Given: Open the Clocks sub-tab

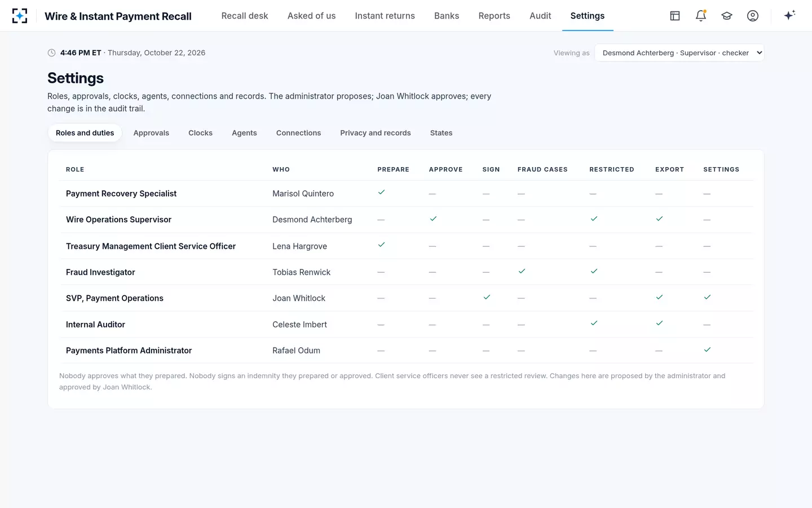Looking at the screenshot, I should pyautogui.click(x=200, y=133).
